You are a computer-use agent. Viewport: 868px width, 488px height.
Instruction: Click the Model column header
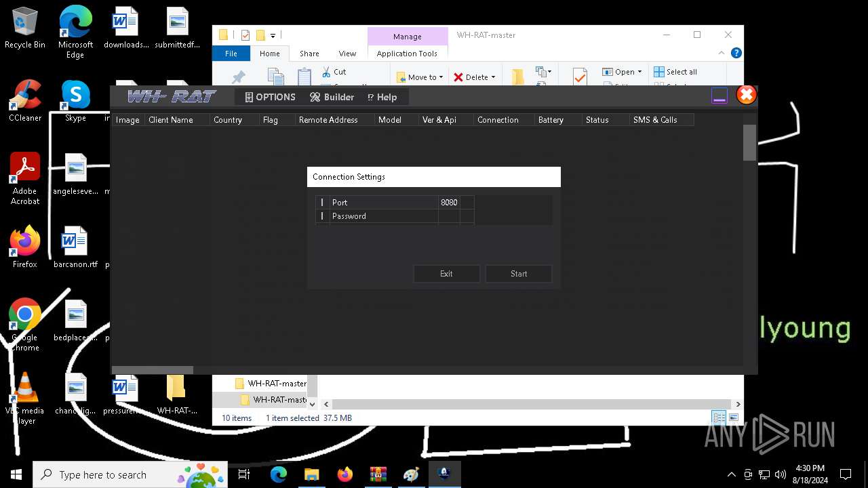397,120
